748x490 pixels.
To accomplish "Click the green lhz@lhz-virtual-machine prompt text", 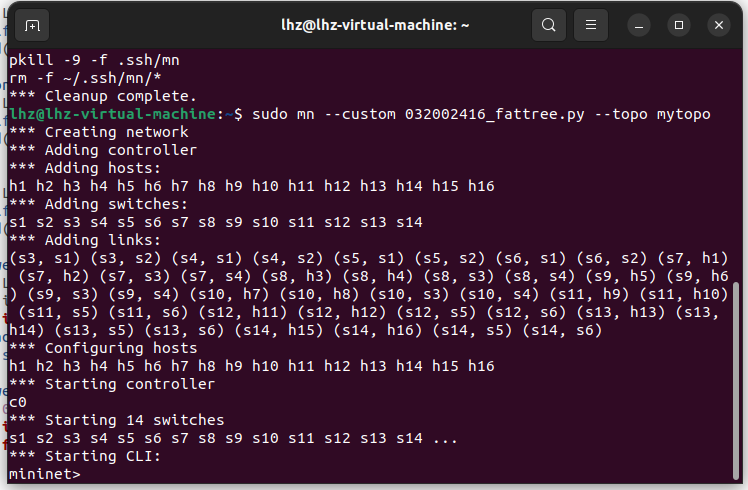I will pos(112,114).
